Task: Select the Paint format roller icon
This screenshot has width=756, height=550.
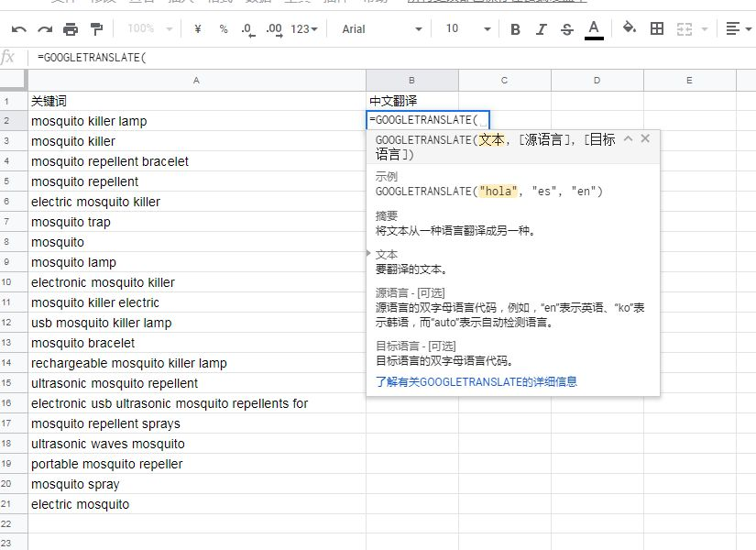Action: [96, 29]
